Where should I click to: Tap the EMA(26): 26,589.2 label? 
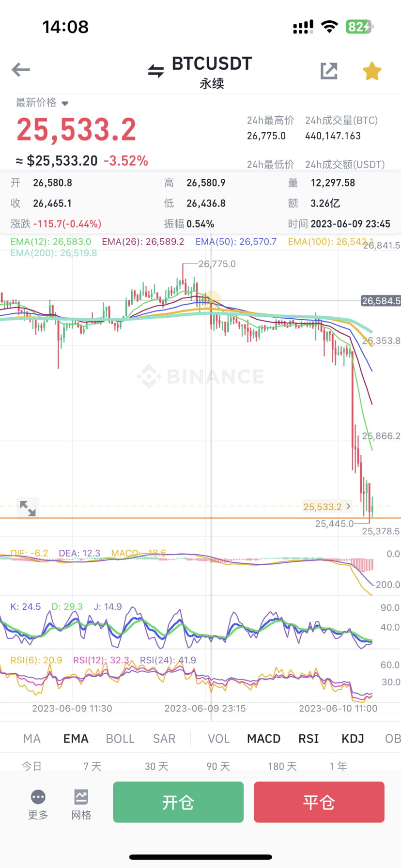pyautogui.click(x=143, y=241)
